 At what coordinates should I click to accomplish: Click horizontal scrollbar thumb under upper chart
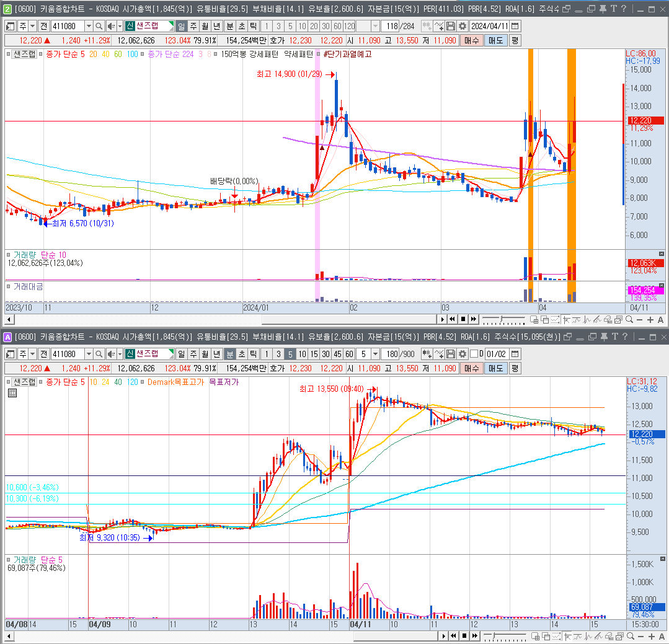[349, 319]
